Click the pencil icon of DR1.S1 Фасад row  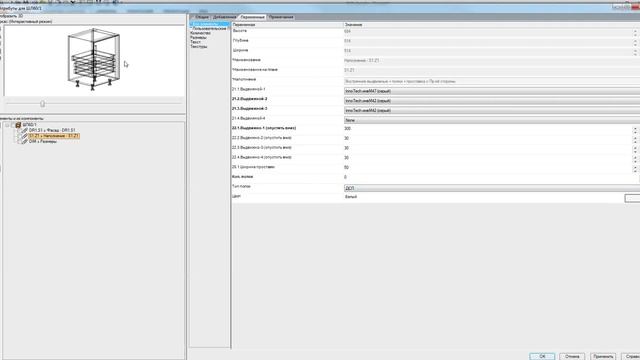[24, 130]
